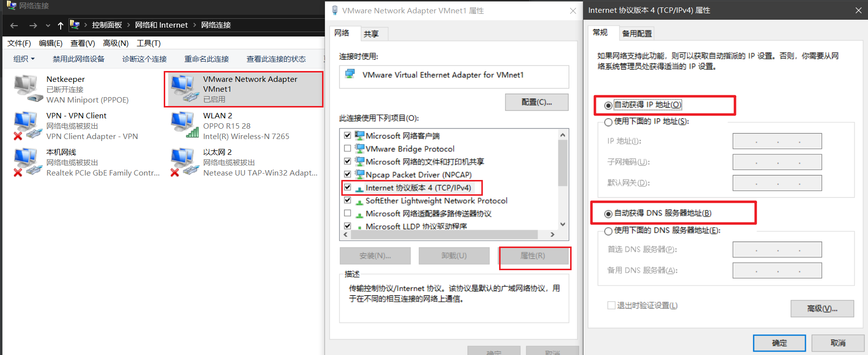The height and width of the screenshot is (355, 868).
Task: Select the VPN - VPN Client adapter icon
Action: [x=26, y=126]
